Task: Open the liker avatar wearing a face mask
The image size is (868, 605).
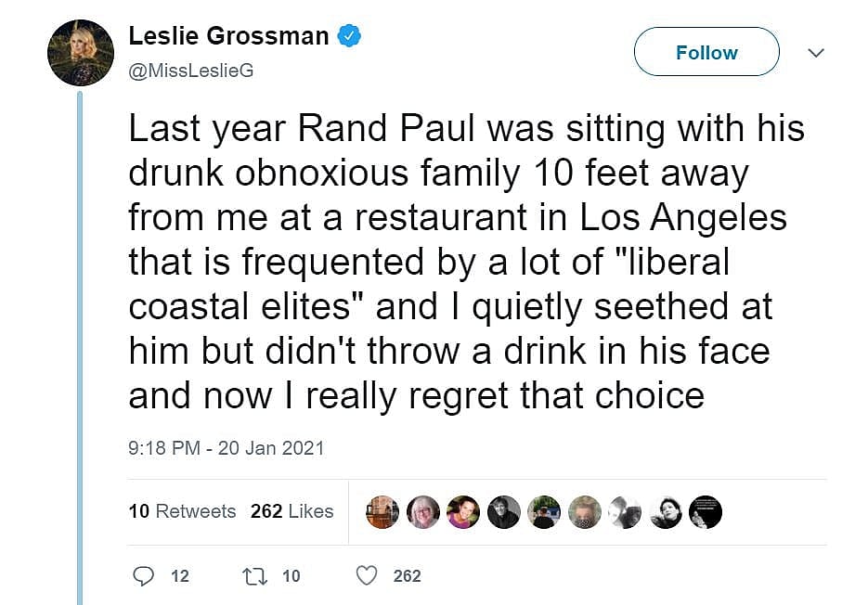Action: click(585, 511)
